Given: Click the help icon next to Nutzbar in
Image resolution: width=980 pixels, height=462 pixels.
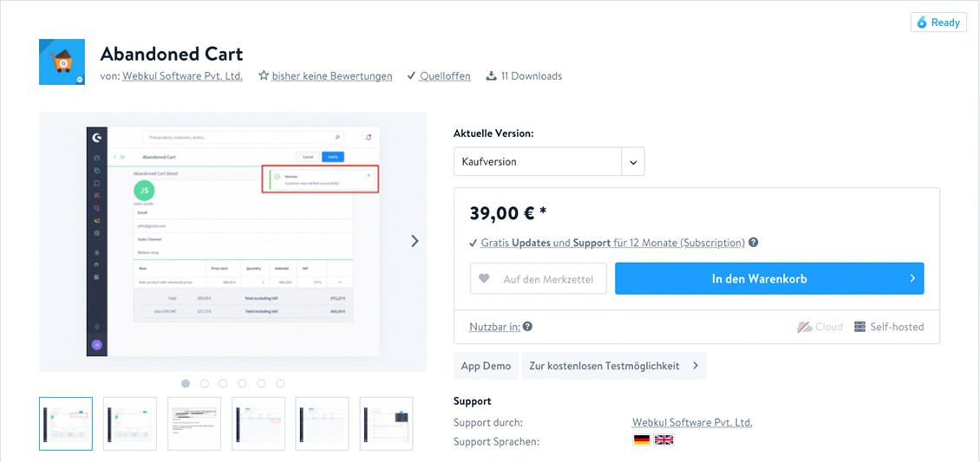Looking at the screenshot, I should coord(527,327).
